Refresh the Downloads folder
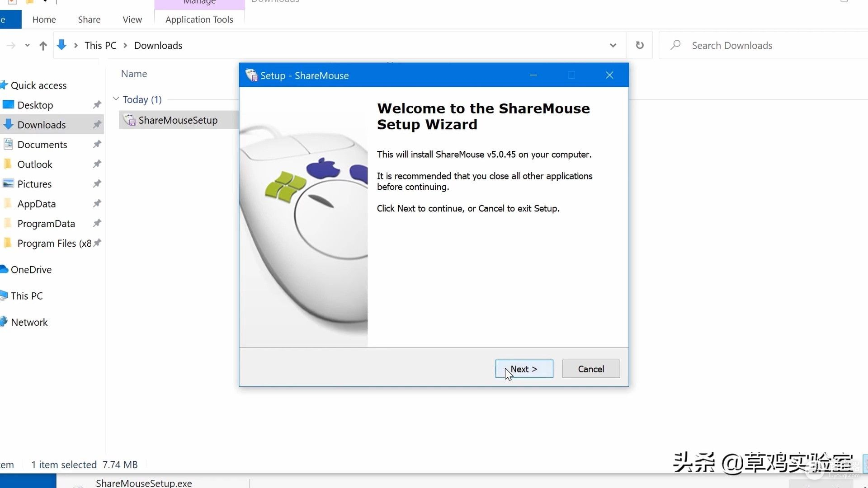 click(640, 45)
